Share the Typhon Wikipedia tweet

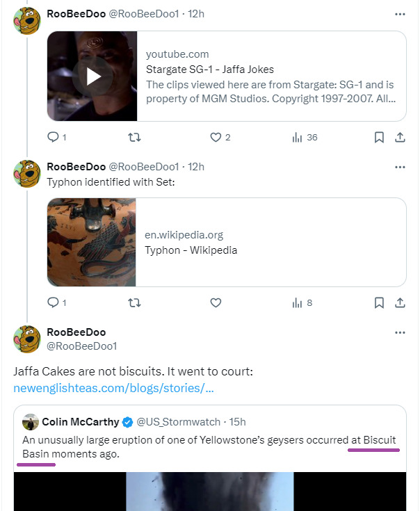400,302
